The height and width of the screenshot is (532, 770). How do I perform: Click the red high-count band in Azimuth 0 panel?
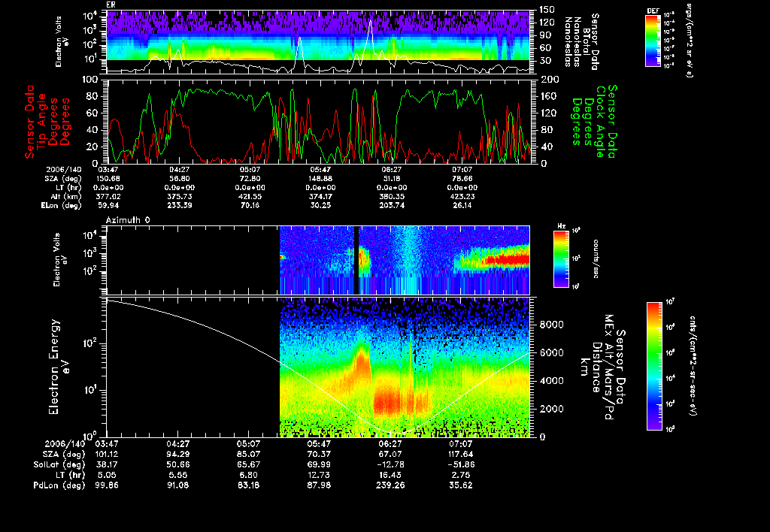(506, 260)
